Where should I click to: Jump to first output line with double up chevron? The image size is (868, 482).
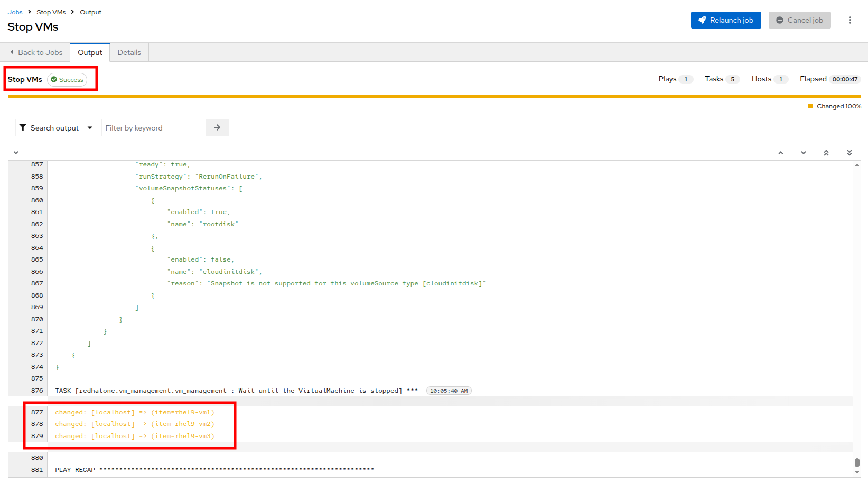(x=826, y=153)
